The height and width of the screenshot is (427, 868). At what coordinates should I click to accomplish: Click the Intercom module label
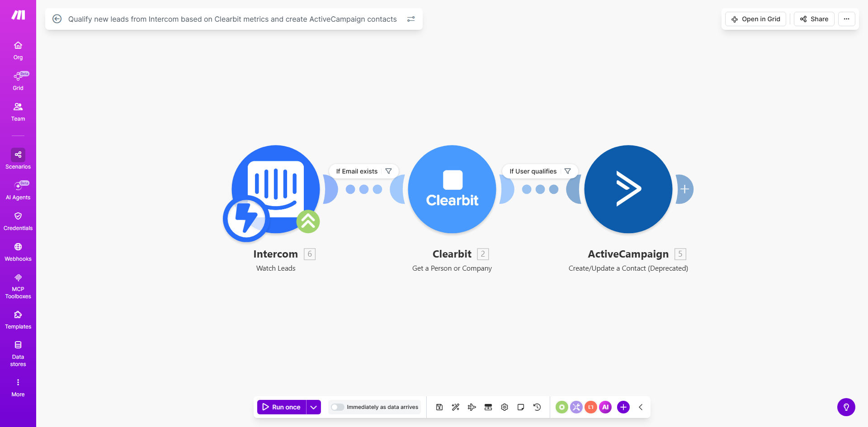coord(275,254)
